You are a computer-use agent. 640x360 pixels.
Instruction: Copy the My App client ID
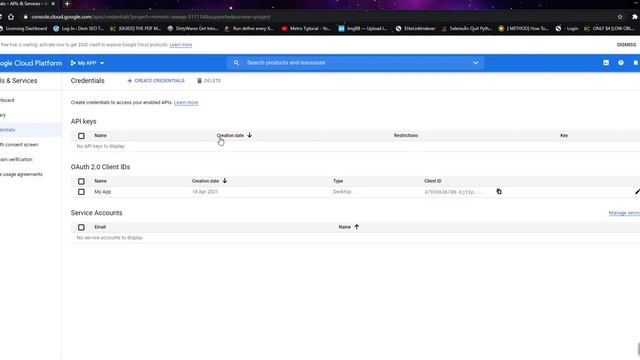tap(499, 191)
